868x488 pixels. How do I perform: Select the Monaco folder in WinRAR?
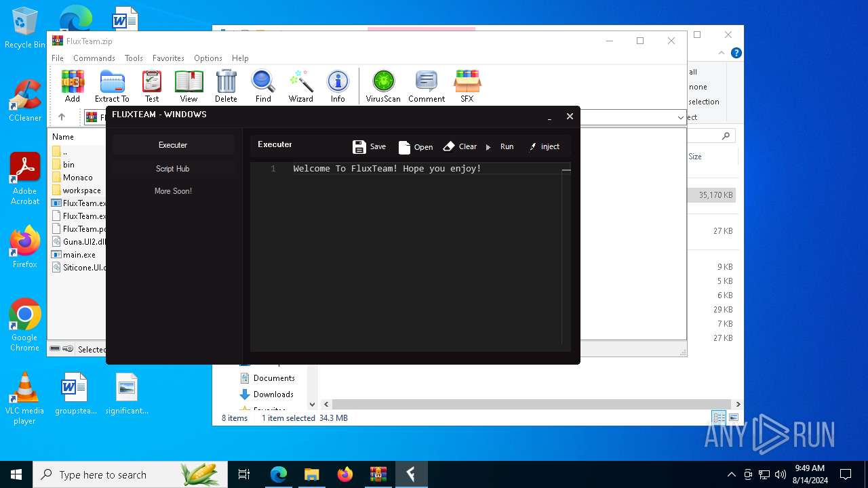pyautogui.click(x=72, y=178)
